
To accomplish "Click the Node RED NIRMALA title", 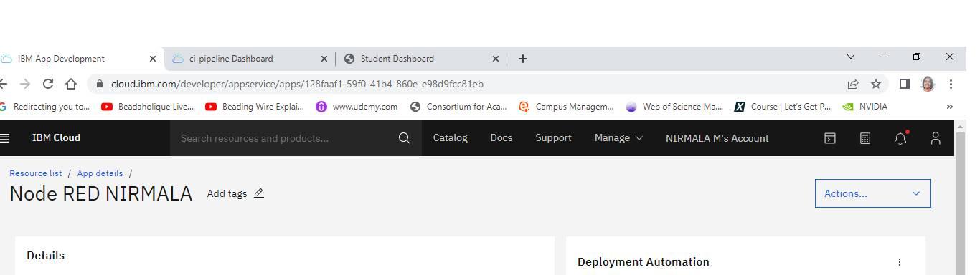I will click(x=100, y=194).
